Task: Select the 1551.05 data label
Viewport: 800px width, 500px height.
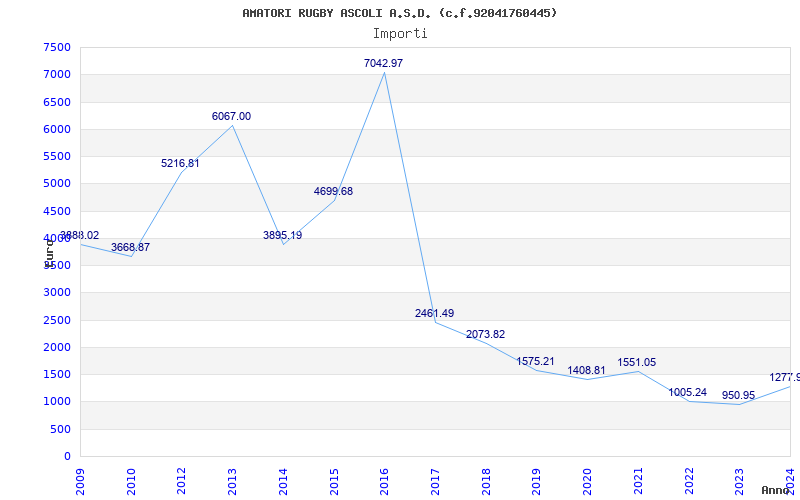Action: pyautogui.click(x=637, y=363)
